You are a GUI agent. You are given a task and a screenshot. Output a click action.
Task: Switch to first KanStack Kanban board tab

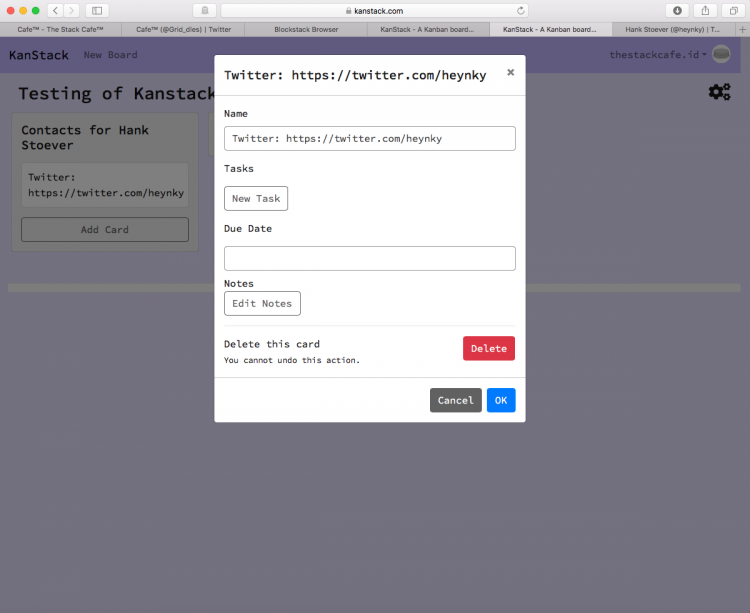(428, 30)
